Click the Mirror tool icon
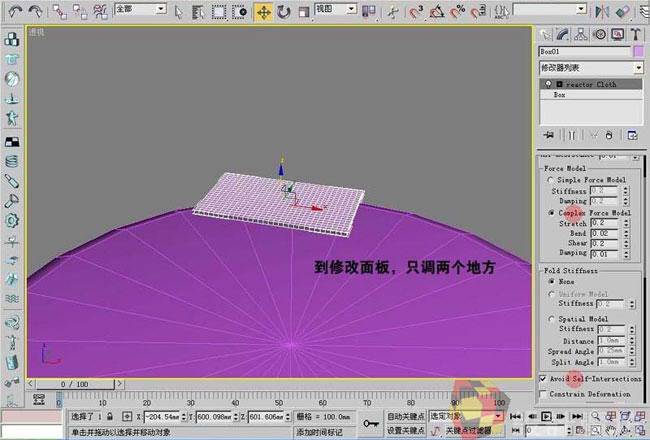This screenshot has height=440, width=650. 602,12
